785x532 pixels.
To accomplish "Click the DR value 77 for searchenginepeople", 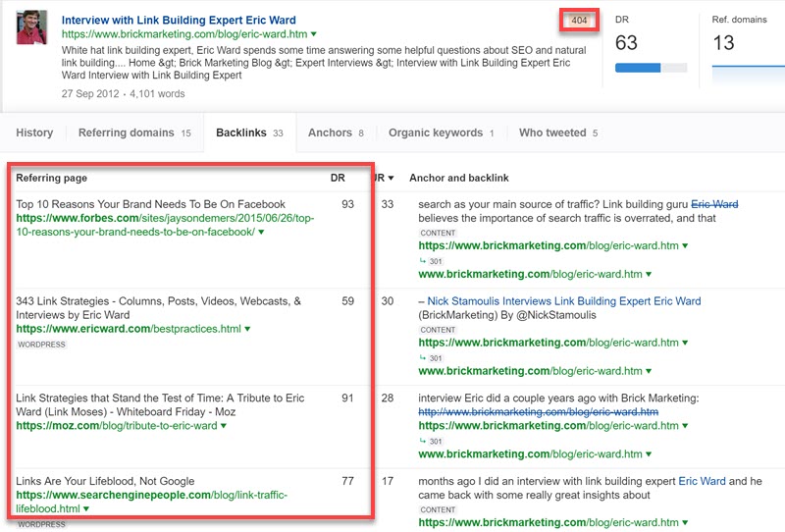I will click(347, 481).
